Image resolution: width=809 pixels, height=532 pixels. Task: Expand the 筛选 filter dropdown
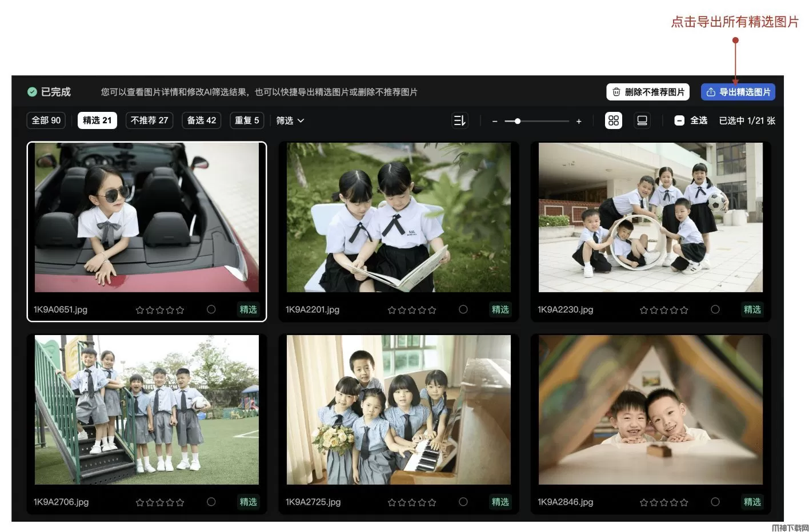(x=290, y=120)
